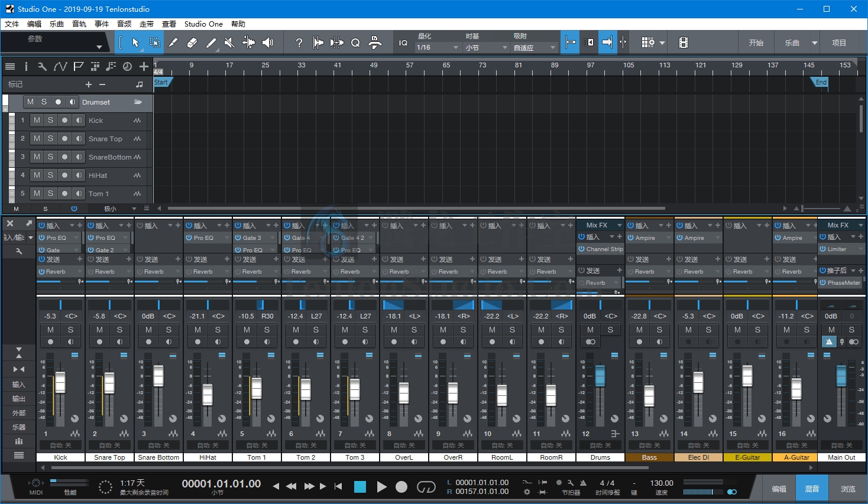Toggle monitor on Tom 1 track
868x504 pixels.
tap(79, 193)
